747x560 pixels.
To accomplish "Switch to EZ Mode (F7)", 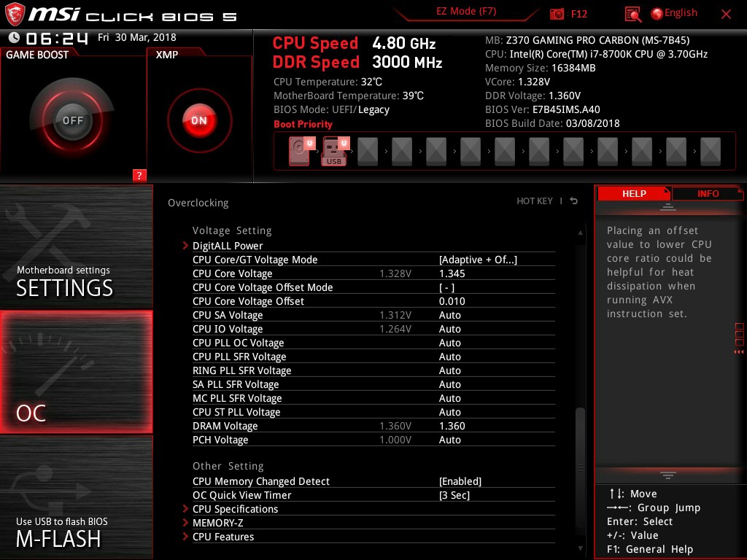I will pos(466,12).
